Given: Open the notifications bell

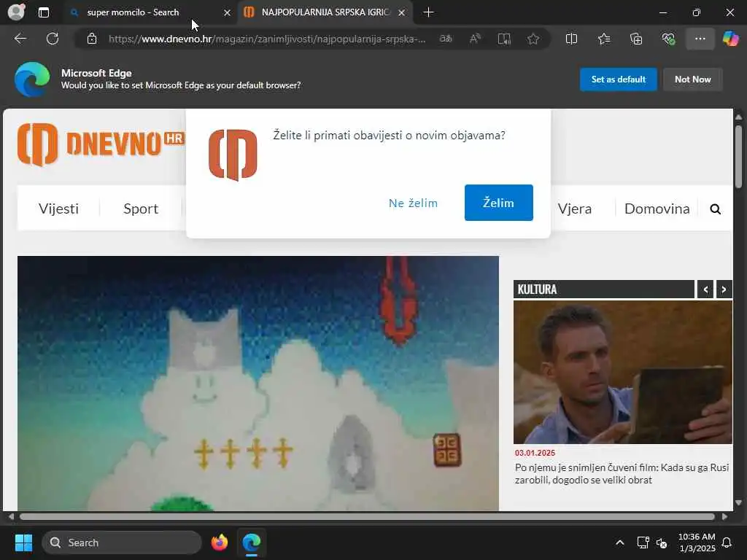Looking at the screenshot, I should tap(727, 542).
